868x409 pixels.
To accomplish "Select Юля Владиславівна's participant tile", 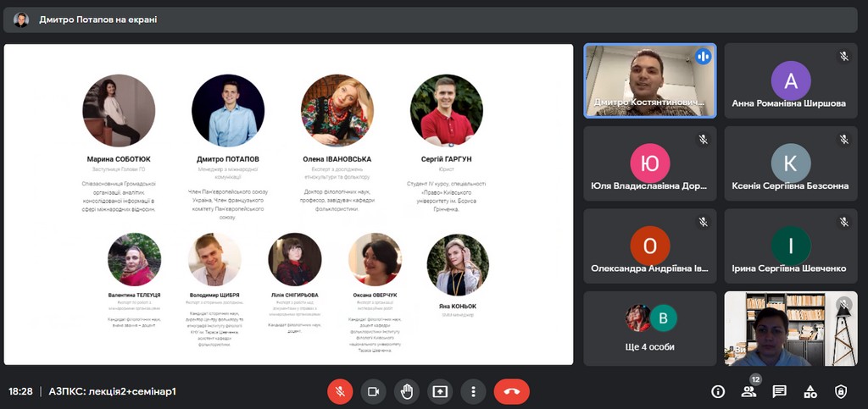I will [x=649, y=163].
